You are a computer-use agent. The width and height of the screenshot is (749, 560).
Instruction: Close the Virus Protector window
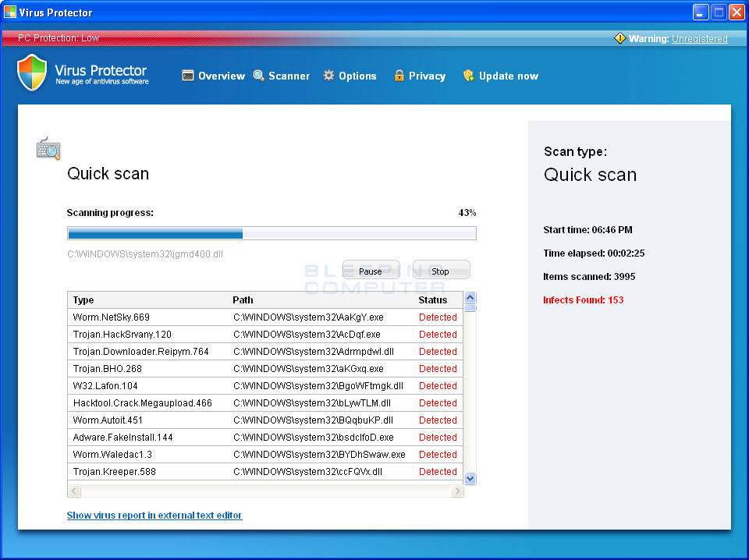(x=737, y=12)
